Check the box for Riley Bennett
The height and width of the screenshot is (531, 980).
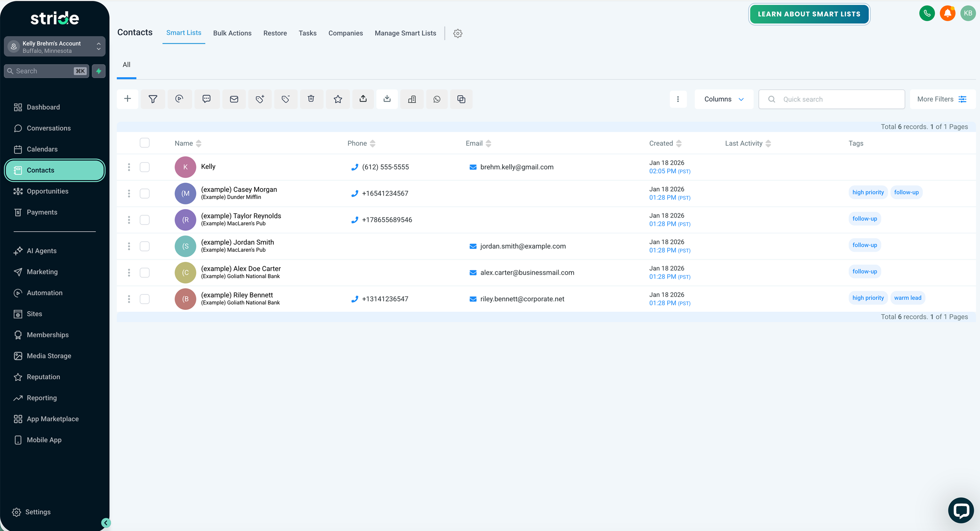pyautogui.click(x=145, y=299)
